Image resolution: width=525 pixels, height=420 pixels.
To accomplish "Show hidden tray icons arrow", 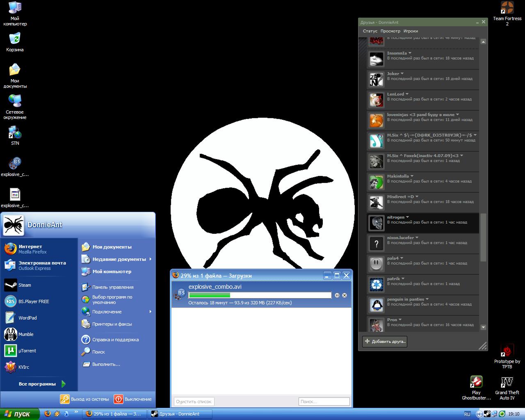I will (x=479, y=414).
